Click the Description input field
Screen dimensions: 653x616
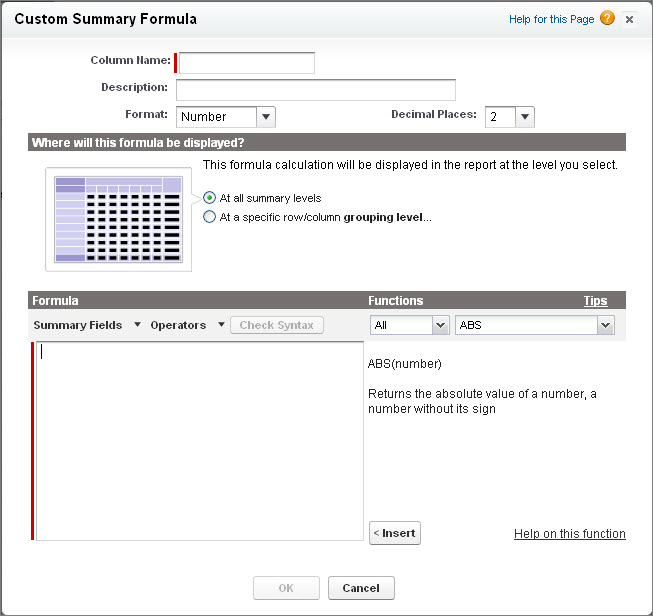tap(316, 90)
